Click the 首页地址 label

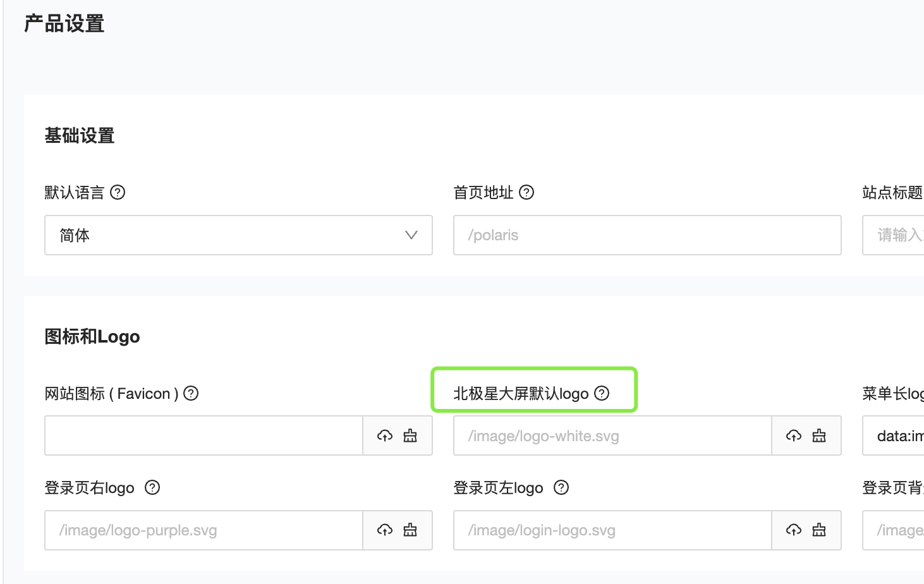pos(483,192)
